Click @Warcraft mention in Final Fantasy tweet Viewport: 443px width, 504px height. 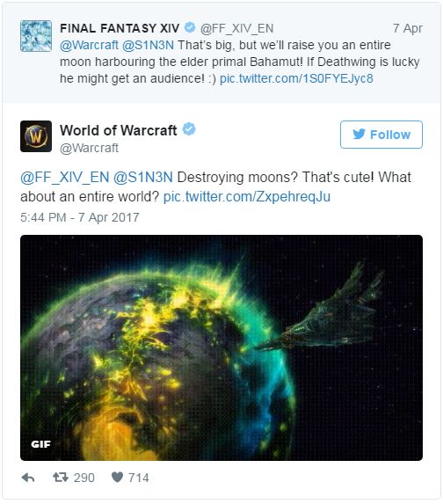coord(89,45)
